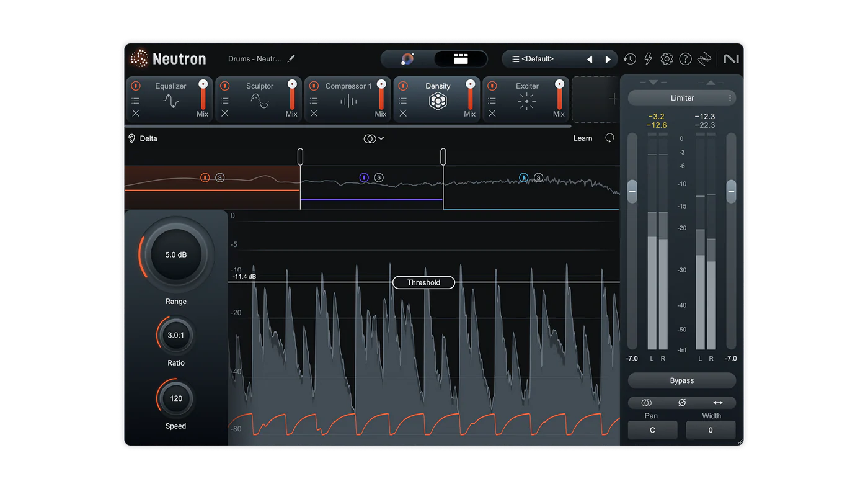Toggle the Density module power button
The width and height of the screenshot is (868, 489).
pos(403,86)
